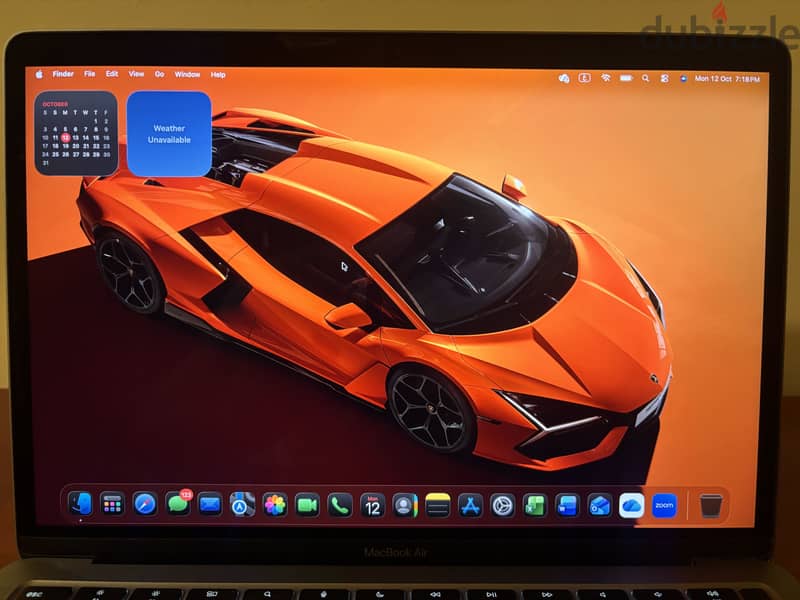Image resolution: width=800 pixels, height=600 pixels.
Task: Open the Edit menu
Action: [x=112, y=74]
